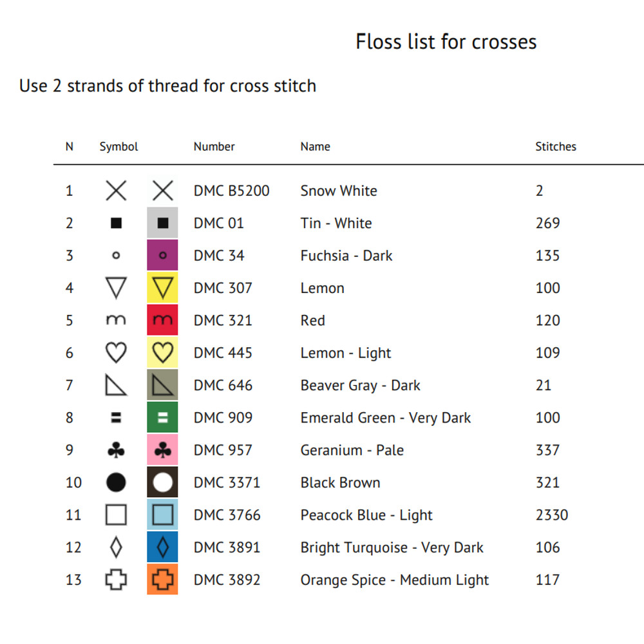The height and width of the screenshot is (644, 644).
Task: Click the Number column header
Action: [214, 147]
